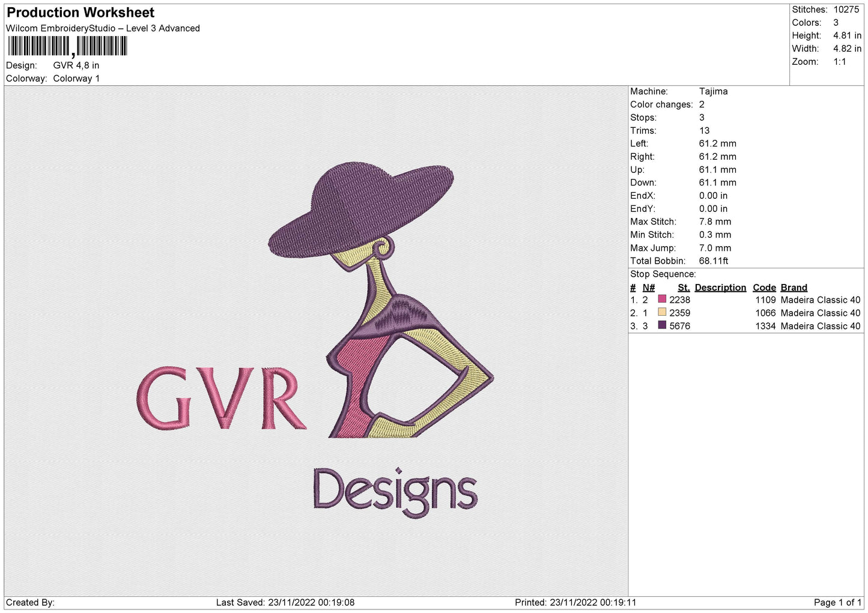Click the Colors value '3'
The image size is (868, 613).
pyautogui.click(x=836, y=23)
